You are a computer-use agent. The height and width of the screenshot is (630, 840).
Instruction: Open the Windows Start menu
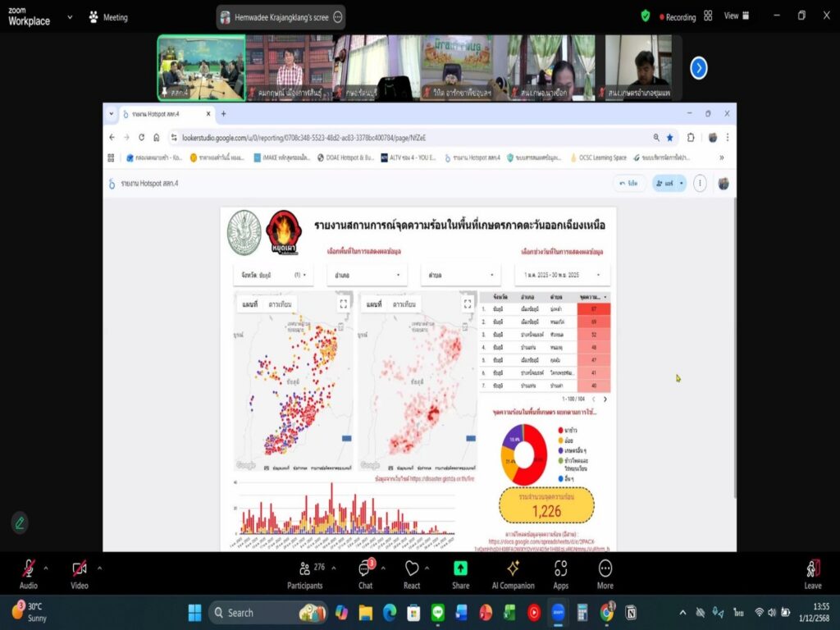(194, 612)
